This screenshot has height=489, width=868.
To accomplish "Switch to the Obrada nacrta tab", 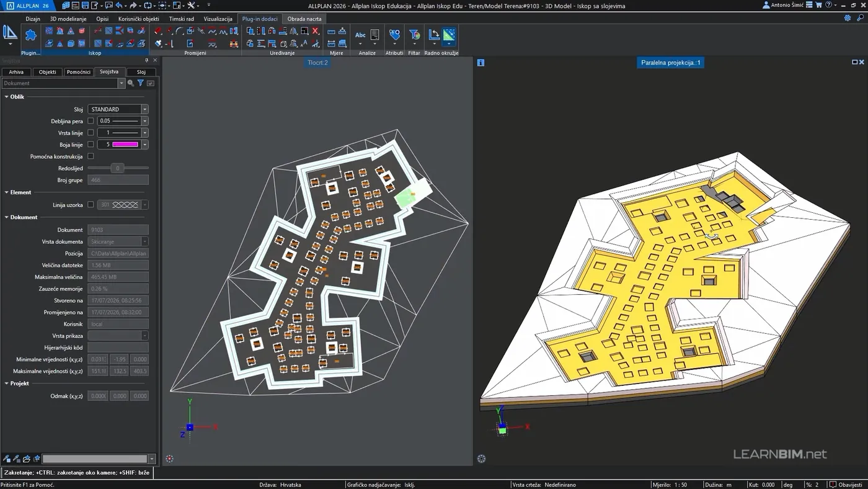I will click(x=304, y=19).
